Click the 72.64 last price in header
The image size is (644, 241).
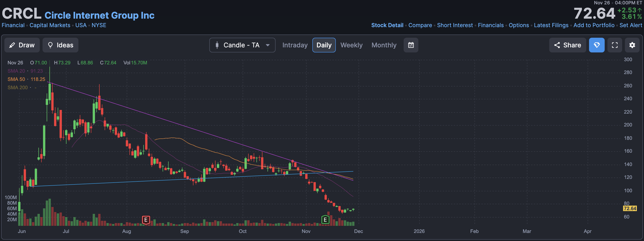tap(594, 13)
